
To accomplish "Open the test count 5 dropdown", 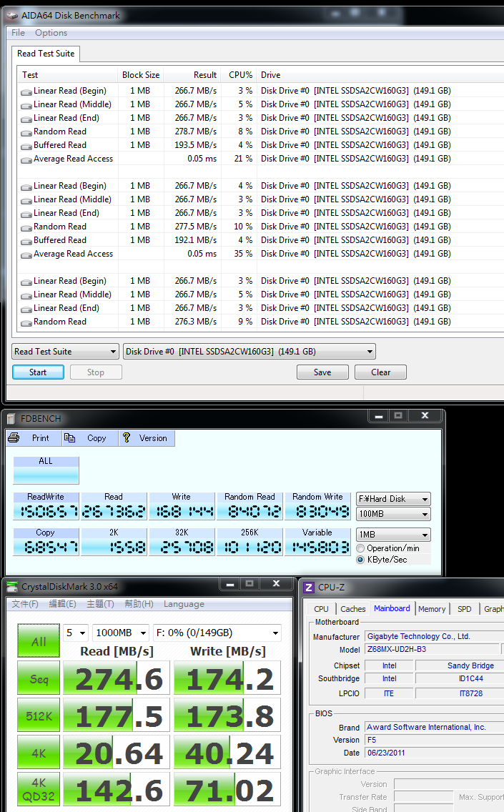I will pyautogui.click(x=76, y=633).
